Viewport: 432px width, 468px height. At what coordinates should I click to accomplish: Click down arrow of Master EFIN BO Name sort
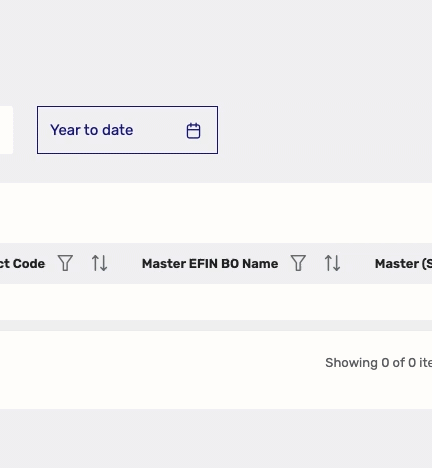coord(337,263)
